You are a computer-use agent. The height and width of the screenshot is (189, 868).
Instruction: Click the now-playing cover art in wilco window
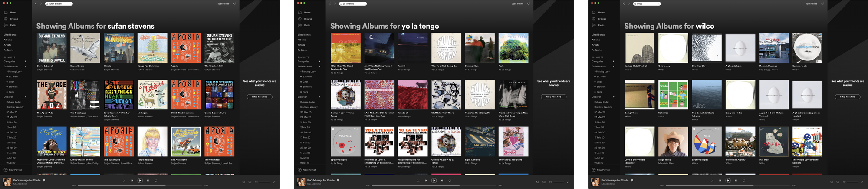[595, 182]
